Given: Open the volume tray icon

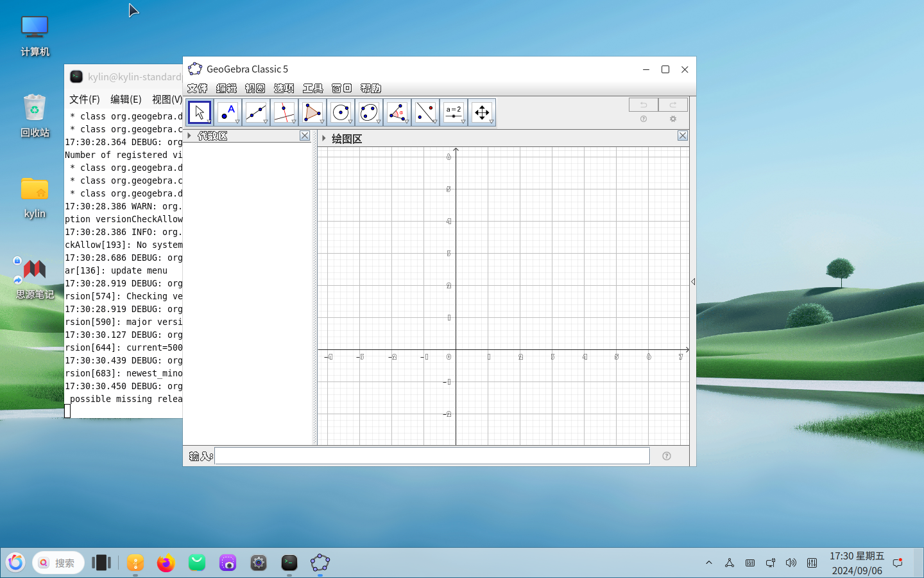Looking at the screenshot, I should click(x=791, y=563).
